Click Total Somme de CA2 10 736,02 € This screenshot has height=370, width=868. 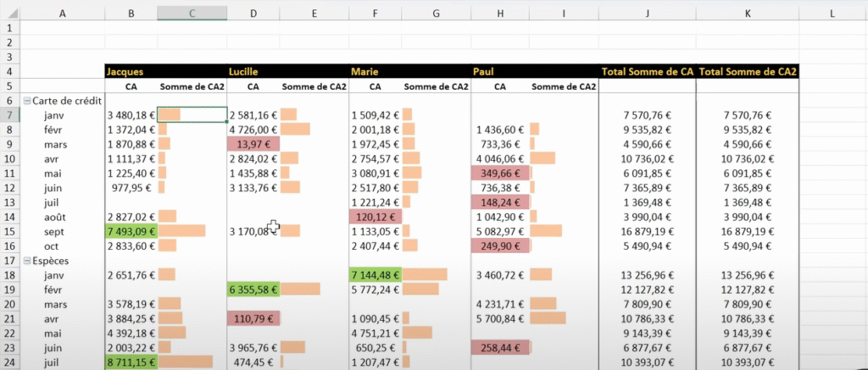(x=748, y=158)
